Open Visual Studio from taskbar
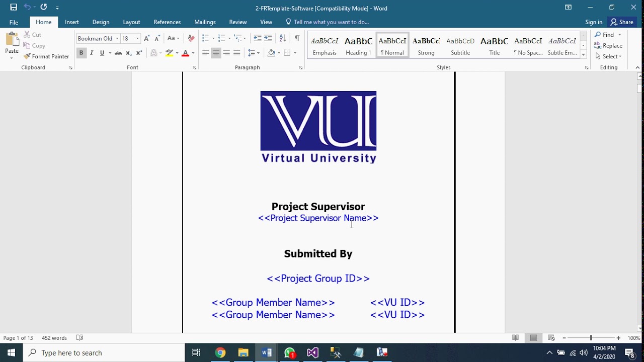This screenshot has height=362, width=644. pyautogui.click(x=312, y=352)
